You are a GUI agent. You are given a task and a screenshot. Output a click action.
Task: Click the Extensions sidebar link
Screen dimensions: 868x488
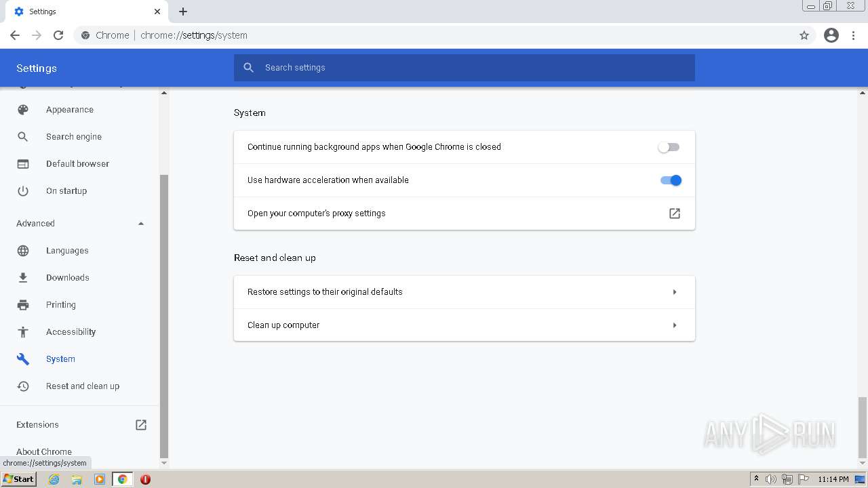(x=37, y=425)
